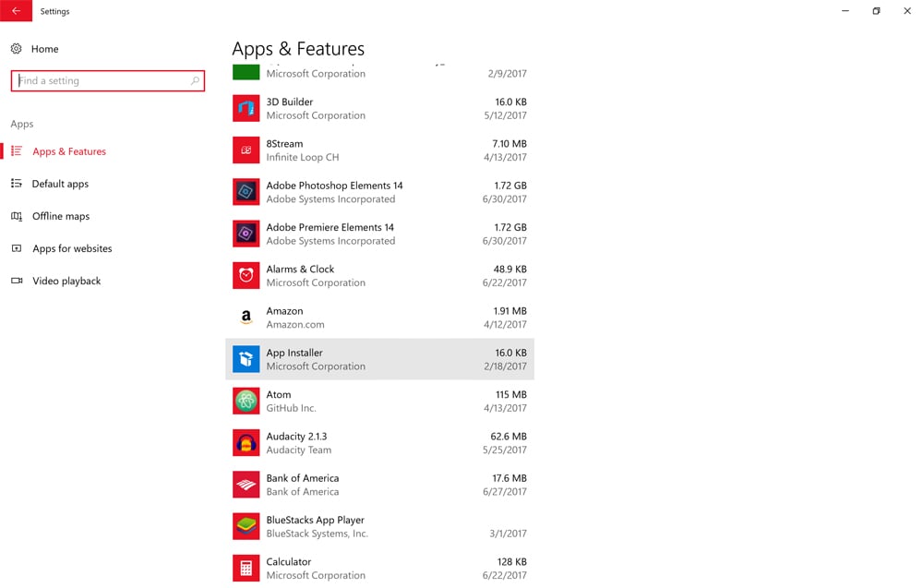Select the Calculator app icon
923x588 pixels.
tap(246, 568)
